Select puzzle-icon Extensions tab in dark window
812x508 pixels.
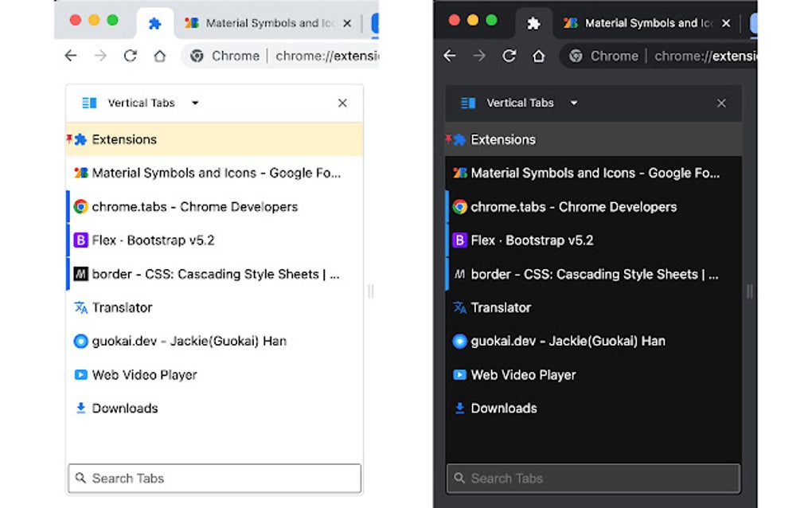[534, 23]
